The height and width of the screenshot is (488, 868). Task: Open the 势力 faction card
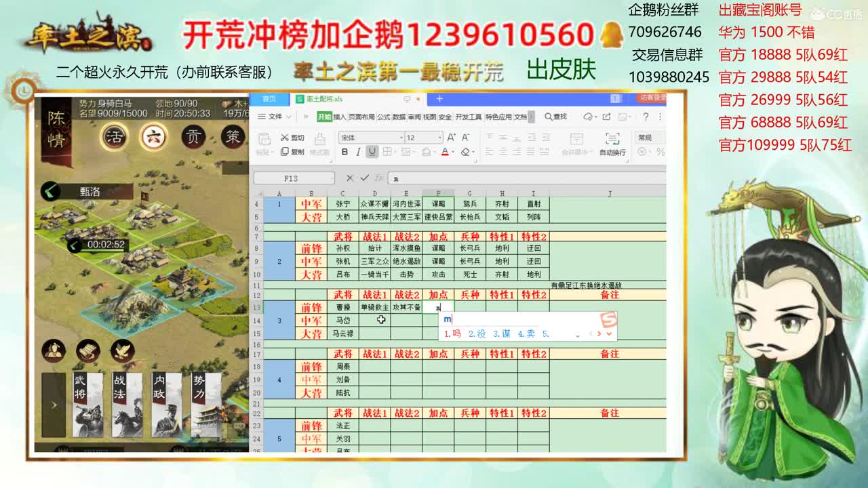click(206, 405)
